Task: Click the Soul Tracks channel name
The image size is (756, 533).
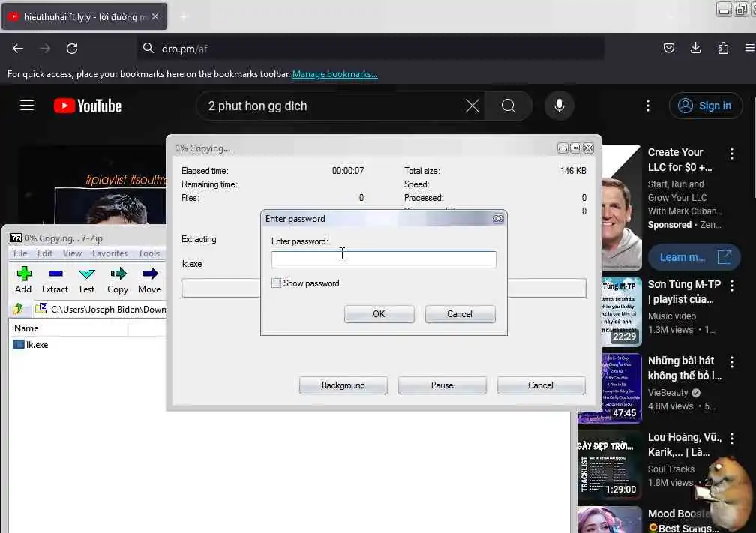Action: 671,469
